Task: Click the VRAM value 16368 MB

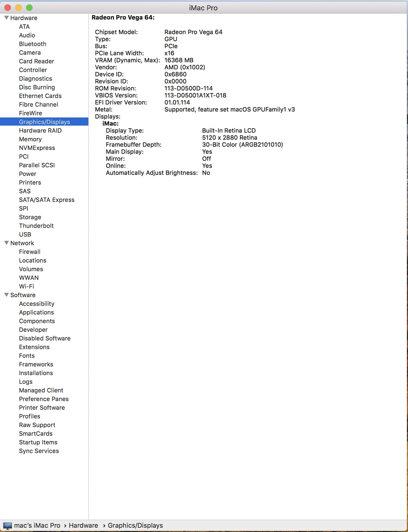Action: click(179, 60)
